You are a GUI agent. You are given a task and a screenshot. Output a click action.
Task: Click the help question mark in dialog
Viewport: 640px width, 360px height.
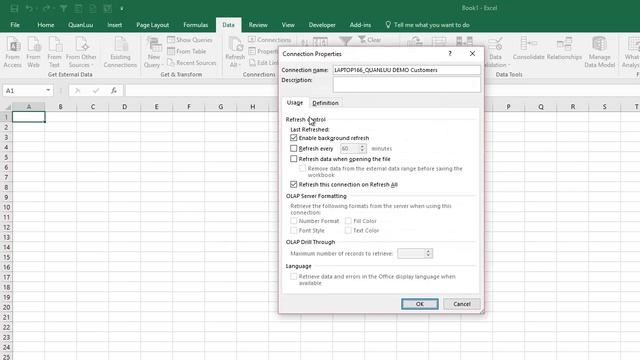click(450, 53)
